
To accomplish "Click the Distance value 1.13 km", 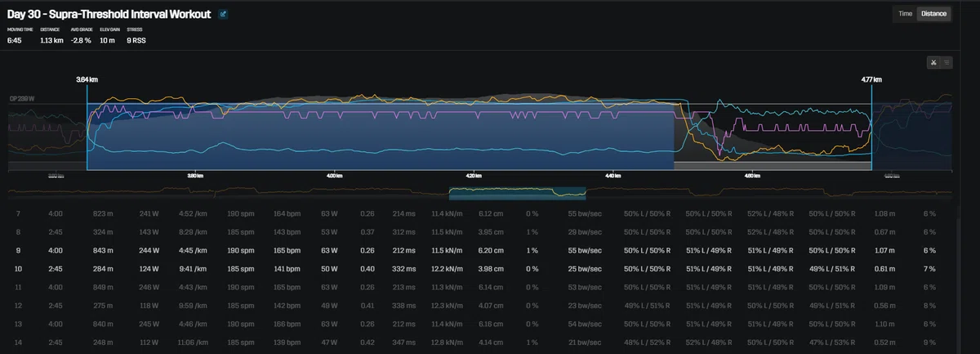I will 51,39.
